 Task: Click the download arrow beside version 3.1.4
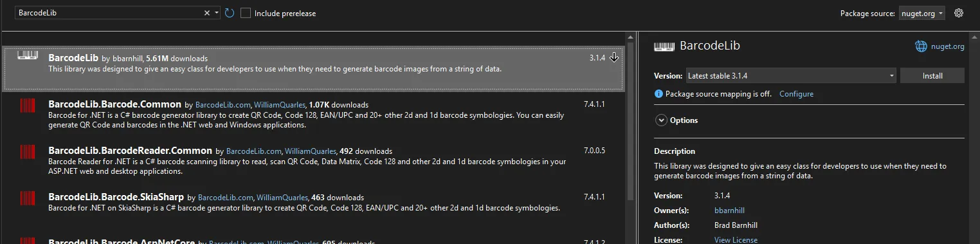tap(614, 57)
